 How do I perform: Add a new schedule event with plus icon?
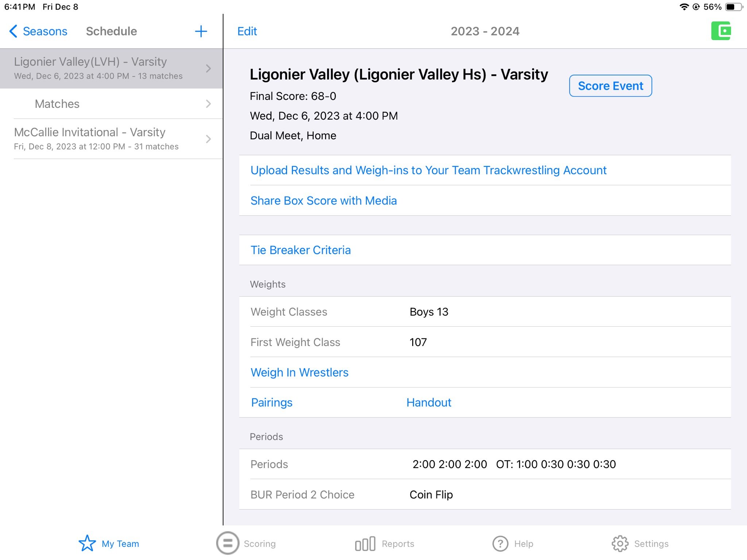[201, 31]
